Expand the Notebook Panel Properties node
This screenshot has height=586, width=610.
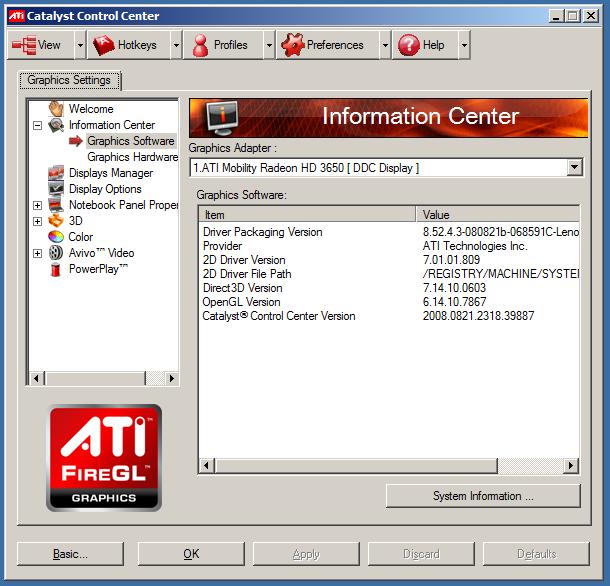37,205
